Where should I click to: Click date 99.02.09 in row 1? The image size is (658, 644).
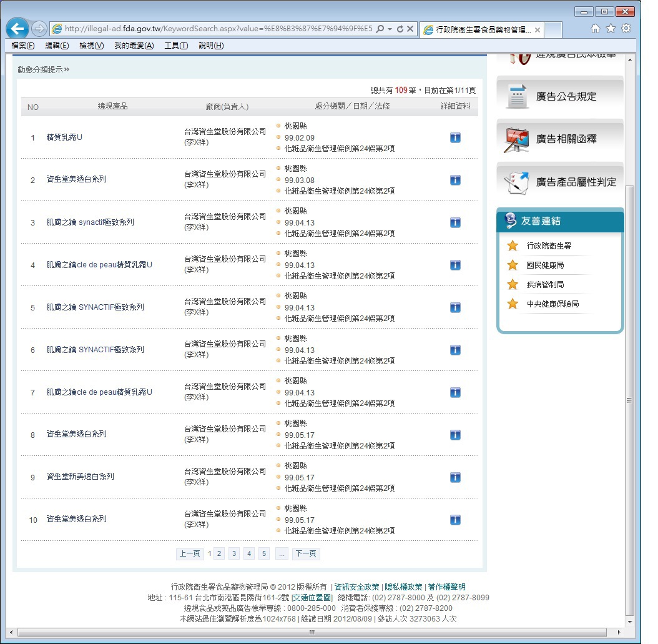[300, 137]
